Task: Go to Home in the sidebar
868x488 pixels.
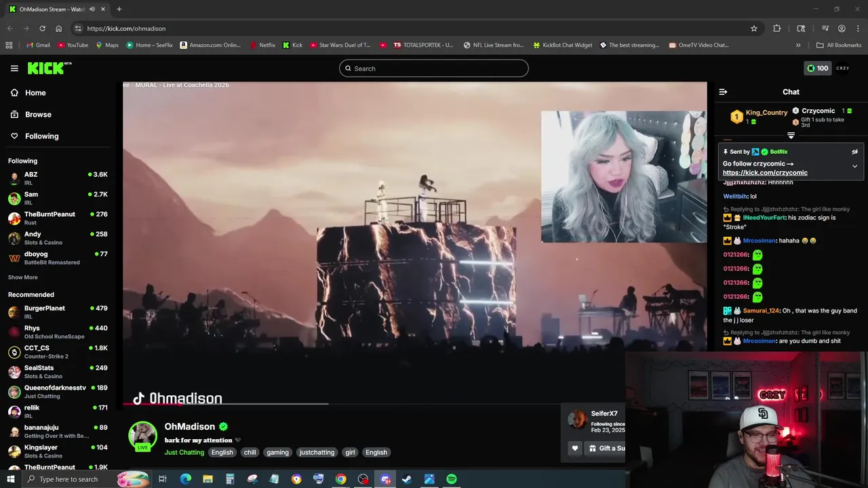Action: pos(35,93)
